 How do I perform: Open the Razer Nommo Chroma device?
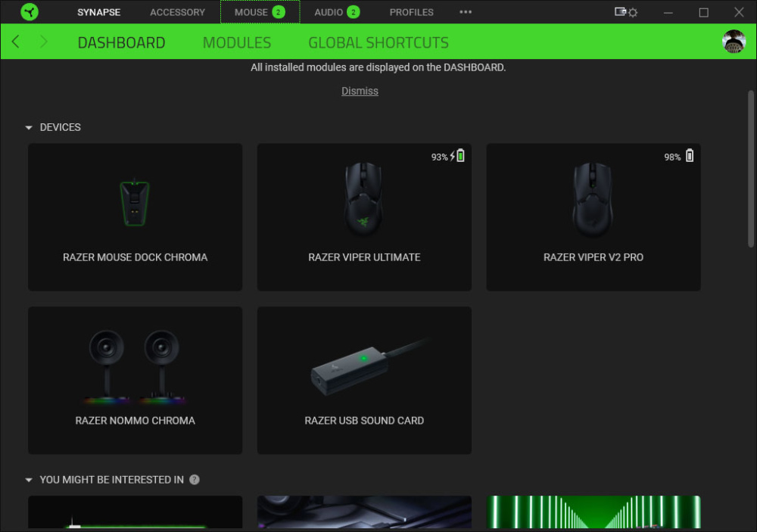click(x=136, y=380)
